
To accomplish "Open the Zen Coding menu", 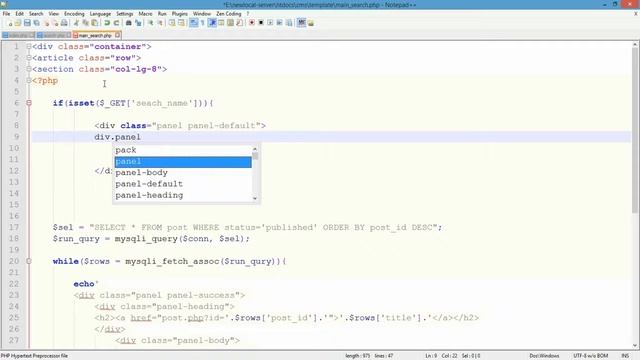I will point(229,13).
